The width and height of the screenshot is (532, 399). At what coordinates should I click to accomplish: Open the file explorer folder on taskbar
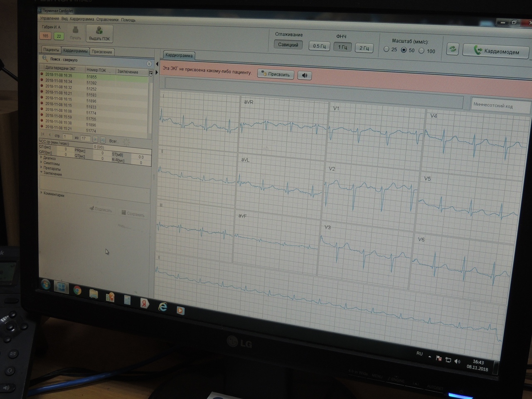(94, 294)
